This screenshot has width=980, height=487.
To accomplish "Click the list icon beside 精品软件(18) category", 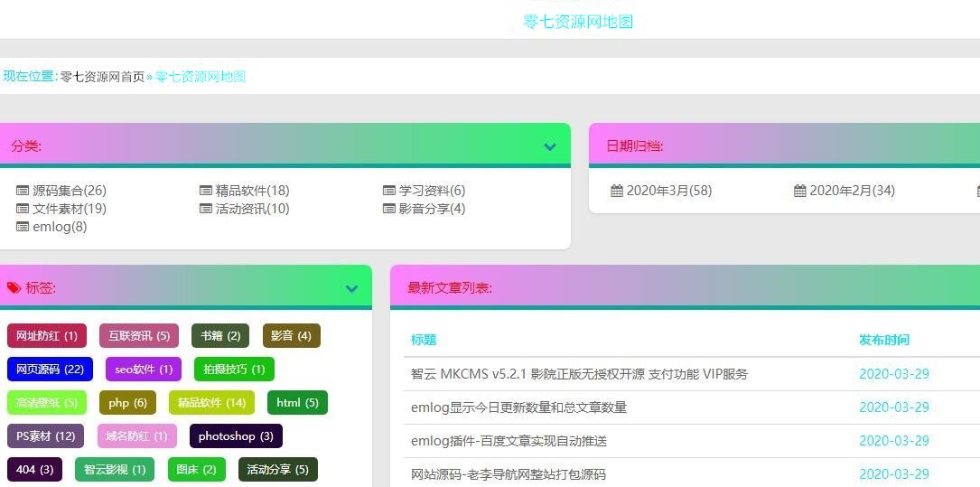I will pyautogui.click(x=206, y=191).
